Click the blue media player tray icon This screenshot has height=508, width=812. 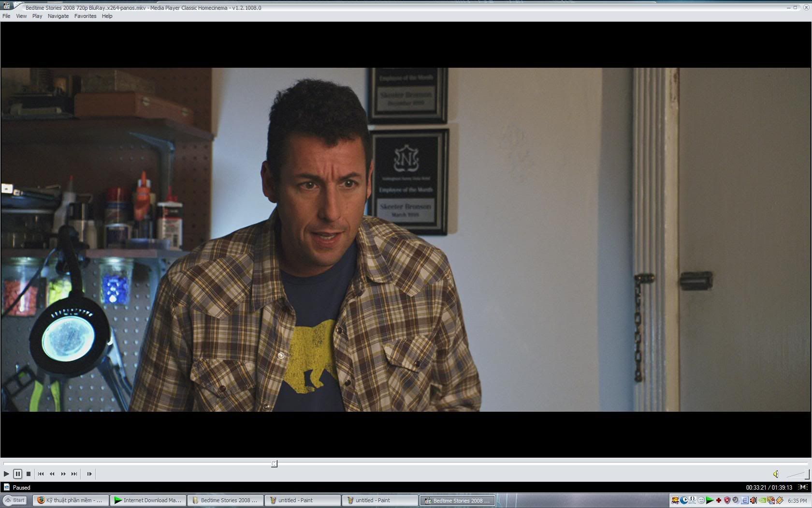pos(684,500)
